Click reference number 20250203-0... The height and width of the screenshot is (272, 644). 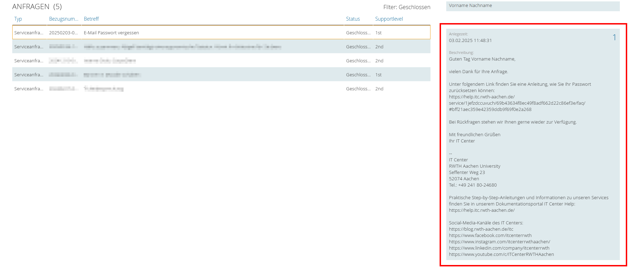[63, 33]
